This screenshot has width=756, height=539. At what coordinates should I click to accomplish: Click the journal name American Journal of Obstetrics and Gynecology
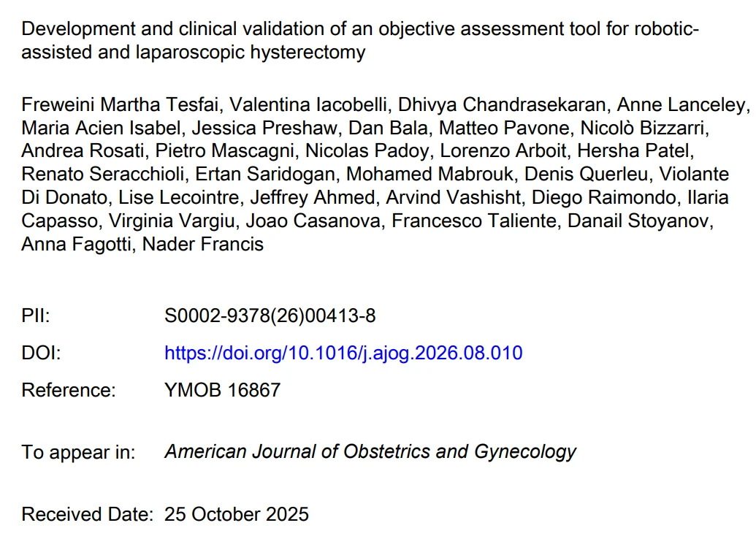[x=370, y=452]
